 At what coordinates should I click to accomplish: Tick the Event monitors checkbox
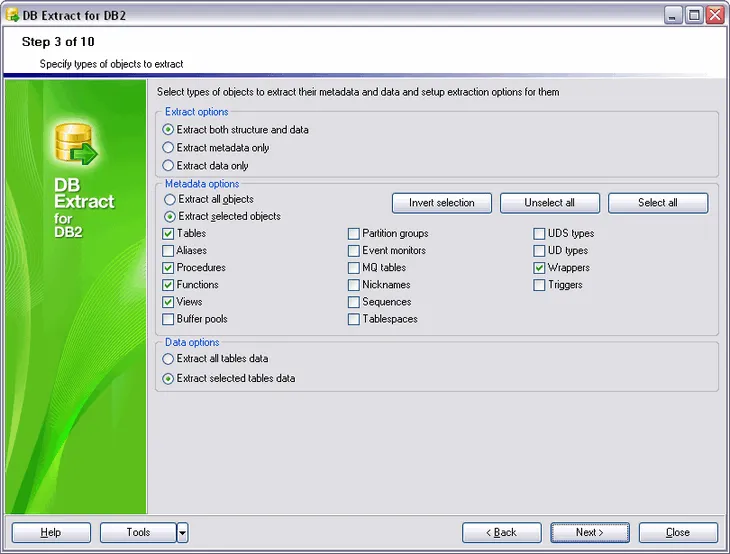click(x=354, y=251)
